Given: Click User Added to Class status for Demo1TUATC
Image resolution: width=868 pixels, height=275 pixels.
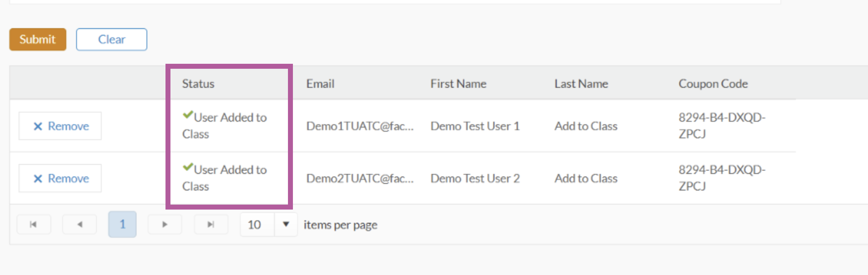Looking at the screenshot, I should (x=225, y=125).
